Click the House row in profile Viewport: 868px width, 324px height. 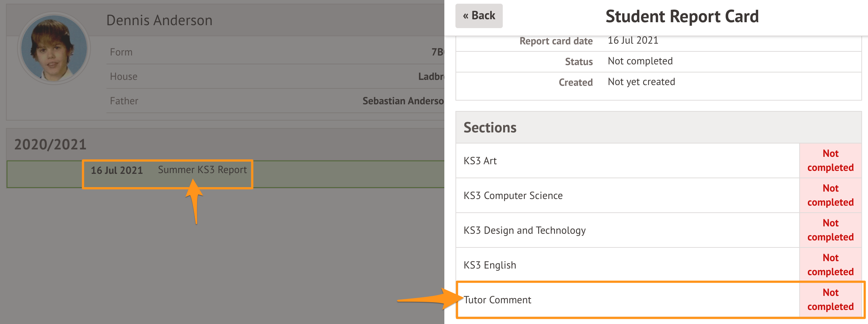(275, 77)
